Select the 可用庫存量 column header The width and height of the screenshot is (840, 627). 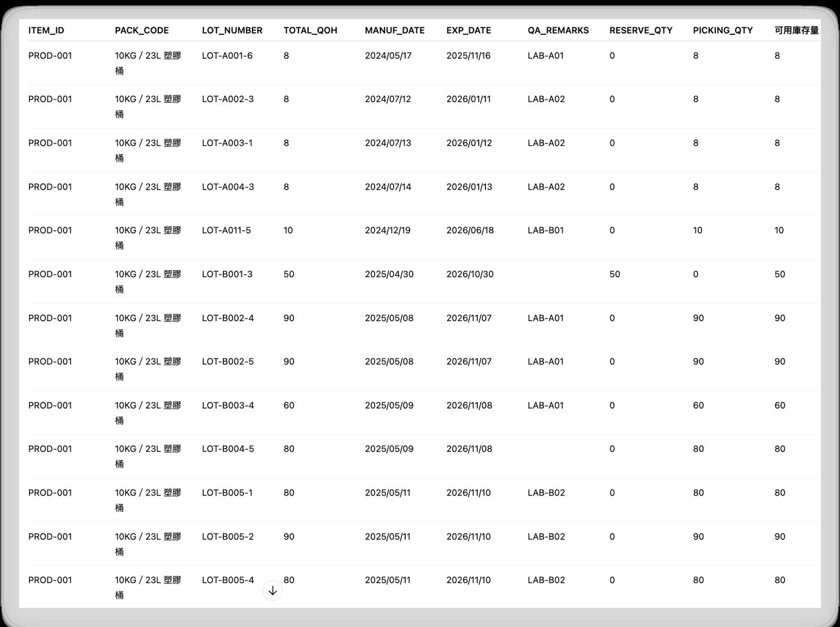796,31
